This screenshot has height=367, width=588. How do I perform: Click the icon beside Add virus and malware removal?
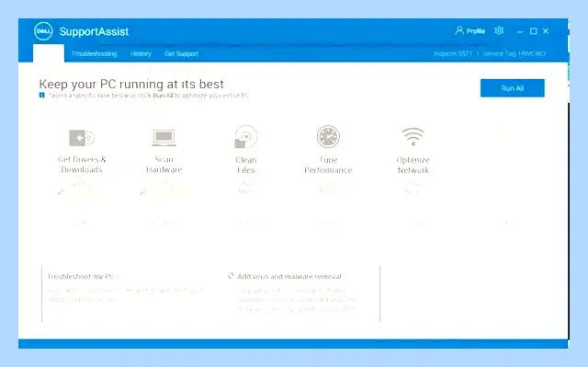(231, 276)
